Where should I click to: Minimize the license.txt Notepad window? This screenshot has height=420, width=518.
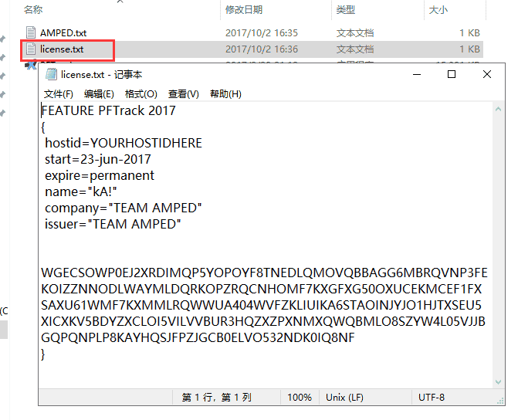(417, 74)
